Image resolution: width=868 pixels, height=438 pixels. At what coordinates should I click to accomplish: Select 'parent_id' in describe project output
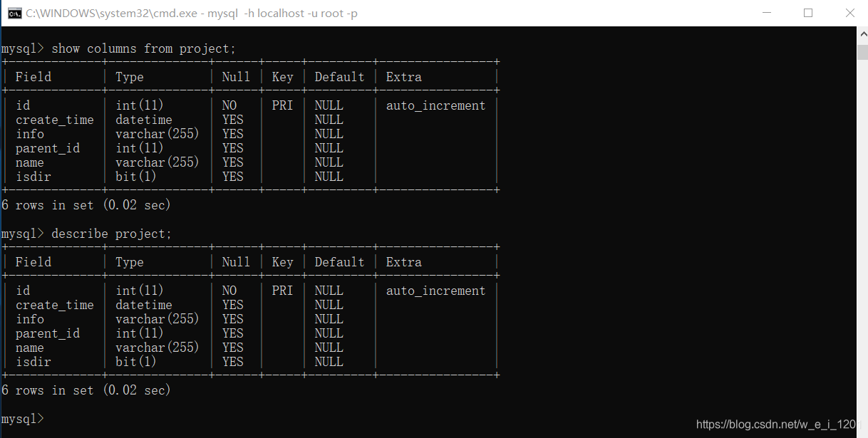tap(48, 333)
